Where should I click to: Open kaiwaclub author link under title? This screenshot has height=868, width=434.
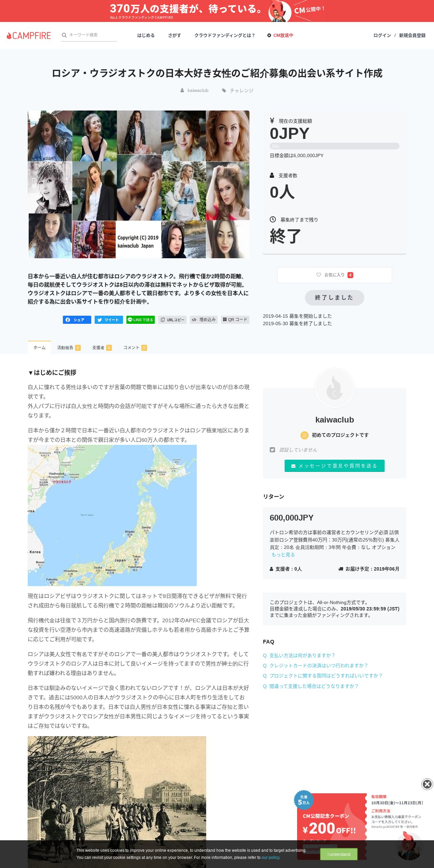(x=198, y=91)
